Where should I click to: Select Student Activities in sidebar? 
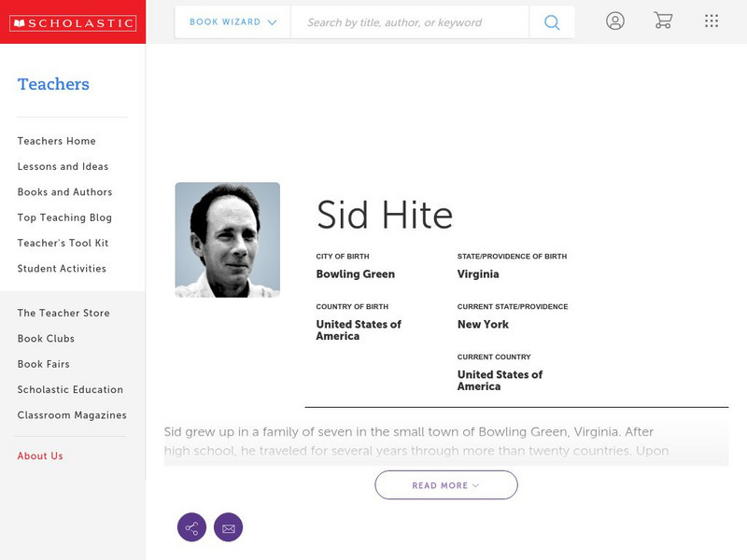(62, 269)
